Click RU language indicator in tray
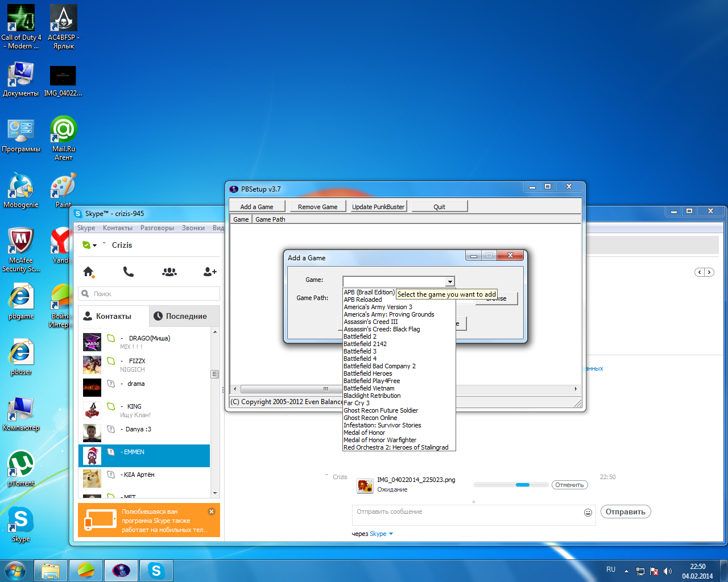 (x=611, y=569)
